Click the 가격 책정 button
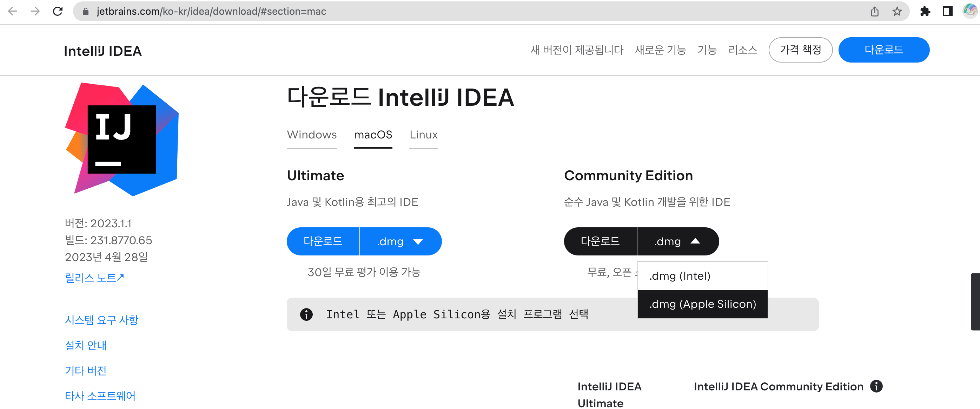This screenshot has height=409, width=980. pos(800,50)
